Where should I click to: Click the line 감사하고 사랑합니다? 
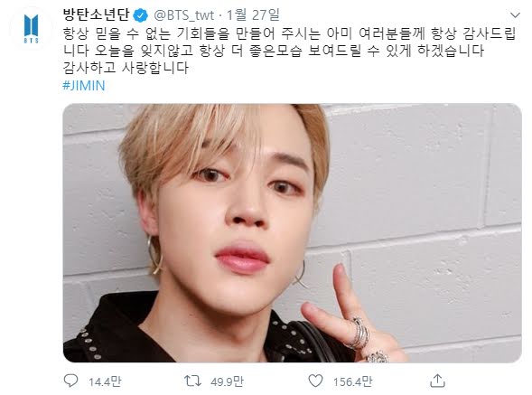126,68
